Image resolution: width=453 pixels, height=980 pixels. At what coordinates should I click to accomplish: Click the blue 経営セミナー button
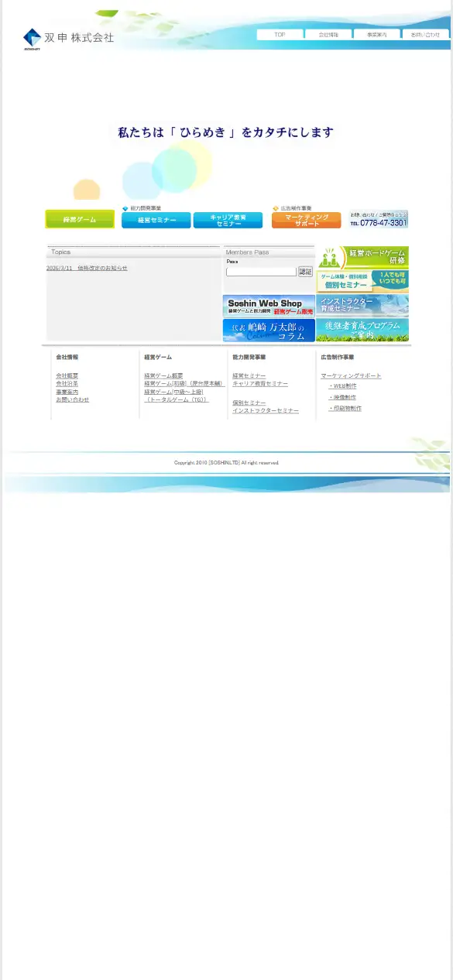(156, 220)
